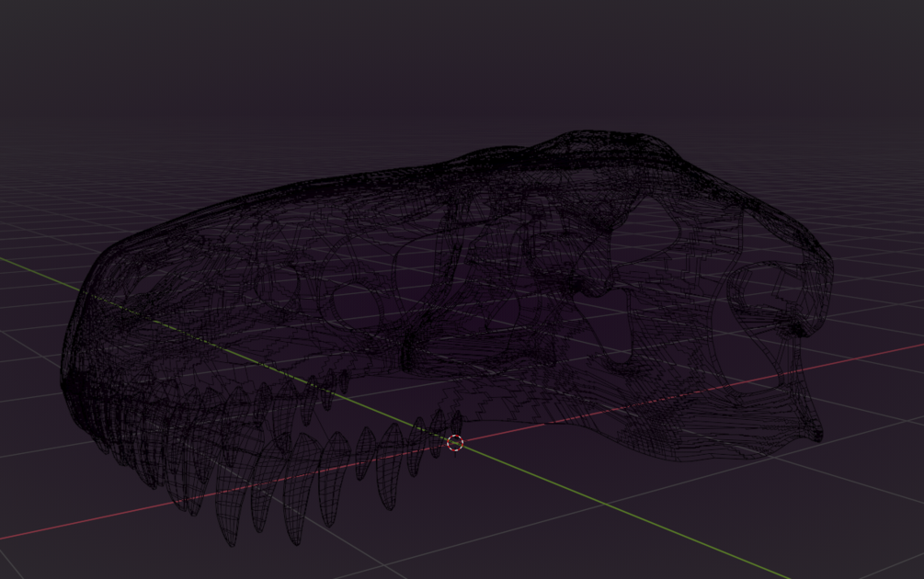Click the 3D cursor at the origin
The height and width of the screenshot is (579, 924).
pos(455,443)
